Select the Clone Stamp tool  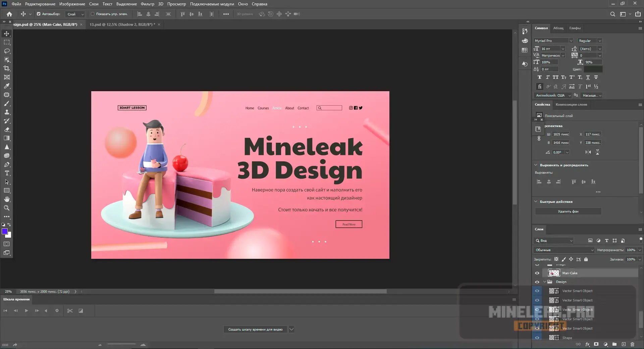(x=7, y=112)
